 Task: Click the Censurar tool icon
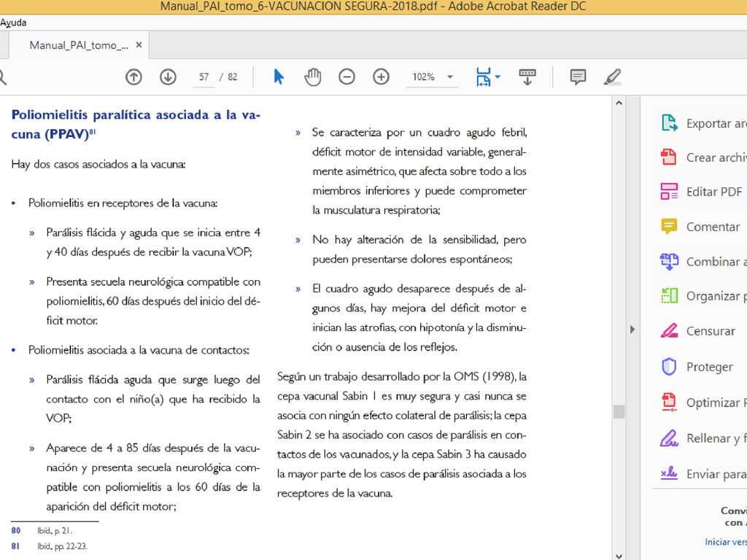coord(670,330)
